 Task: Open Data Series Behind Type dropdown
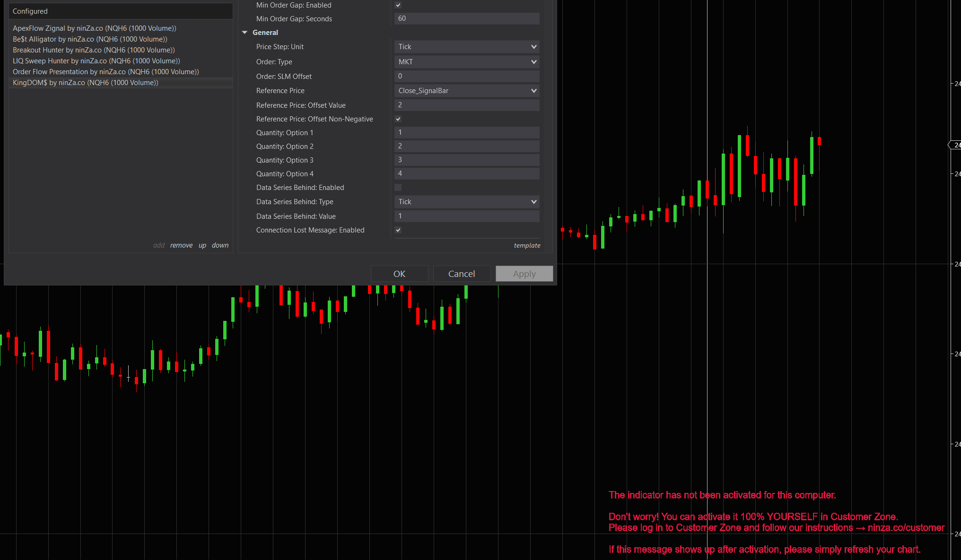466,202
